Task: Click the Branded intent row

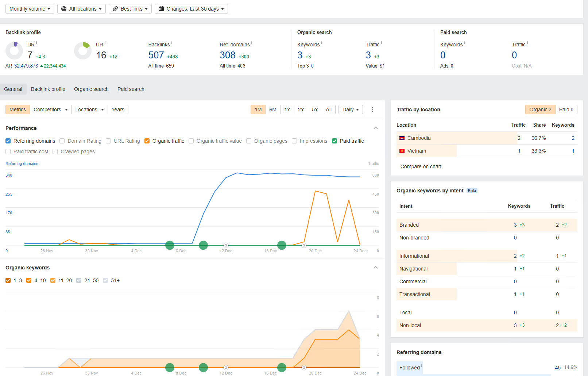Action: [487, 225]
